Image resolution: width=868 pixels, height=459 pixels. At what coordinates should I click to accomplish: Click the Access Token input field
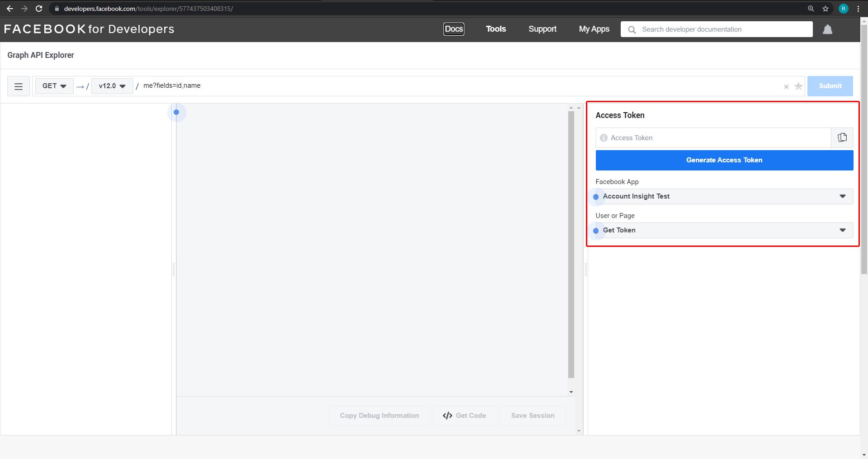coord(713,138)
